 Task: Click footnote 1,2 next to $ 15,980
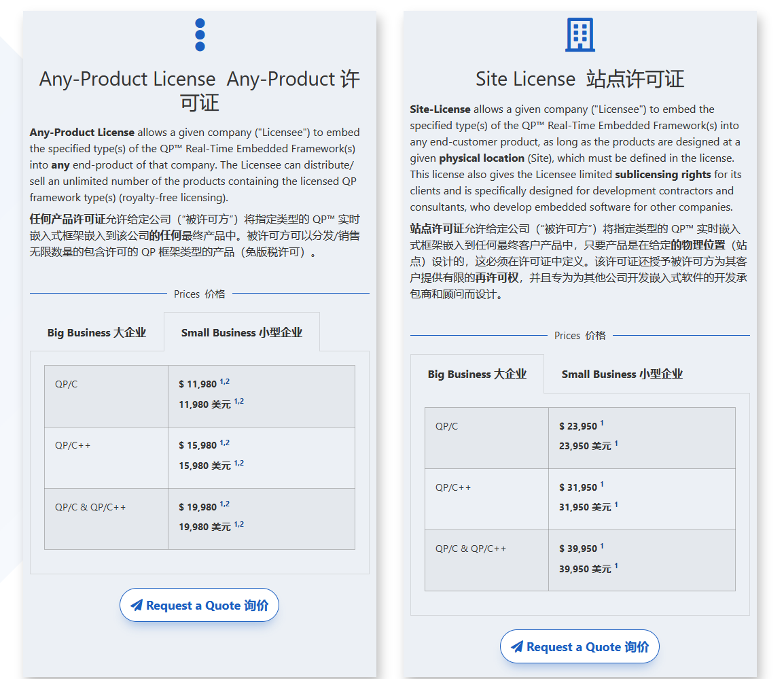[224, 442]
